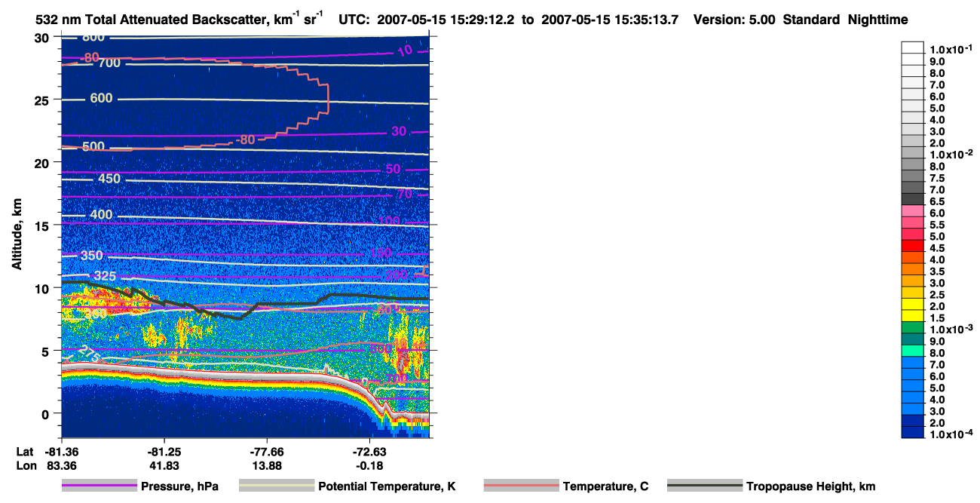Select the 'Temperature, C' legend label

tap(605, 486)
